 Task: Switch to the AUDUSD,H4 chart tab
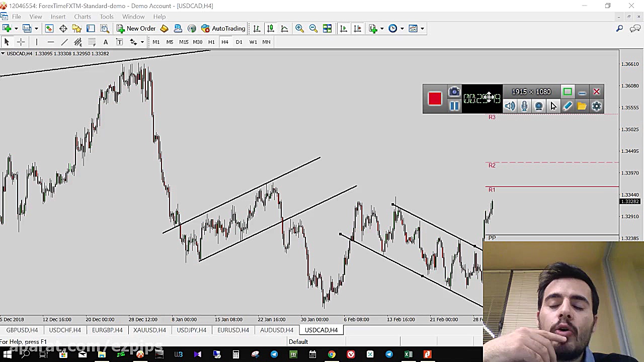point(277,330)
